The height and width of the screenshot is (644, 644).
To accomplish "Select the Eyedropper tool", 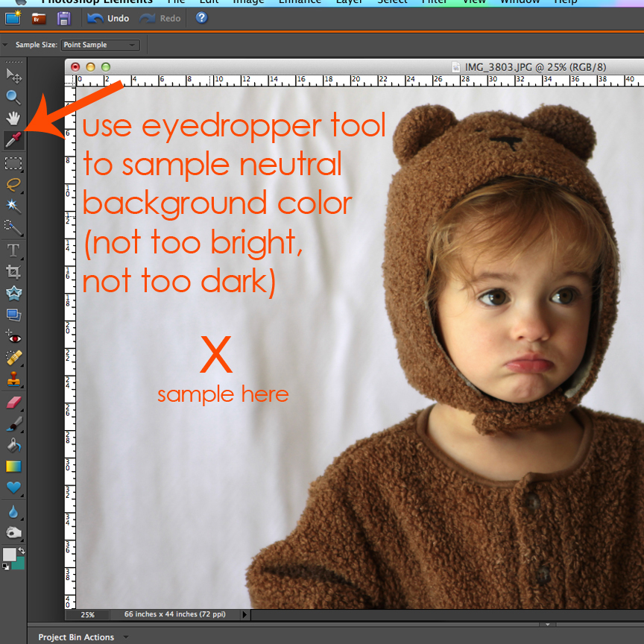I will (x=13, y=140).
